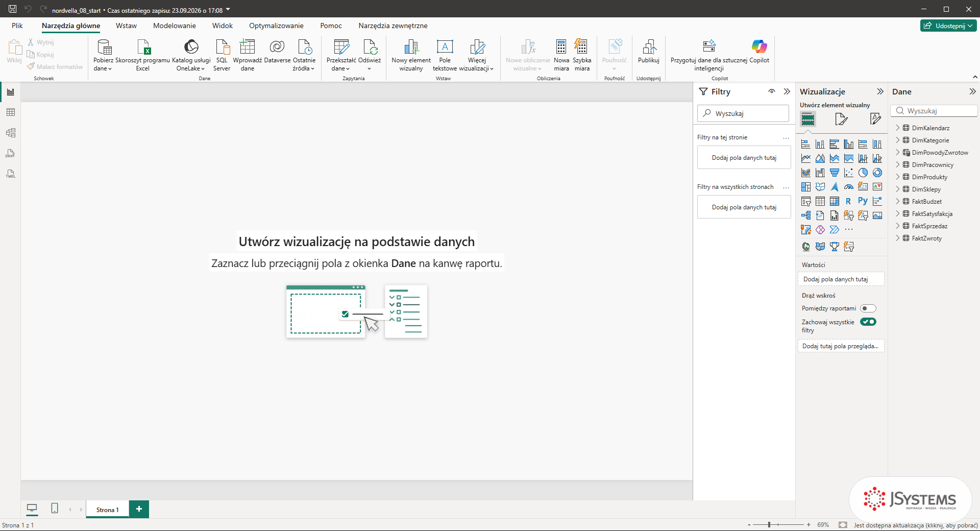This screenshot has width=980, height=531.
Task: Select the Strona 1 page tab
Action: click(107, 510)
